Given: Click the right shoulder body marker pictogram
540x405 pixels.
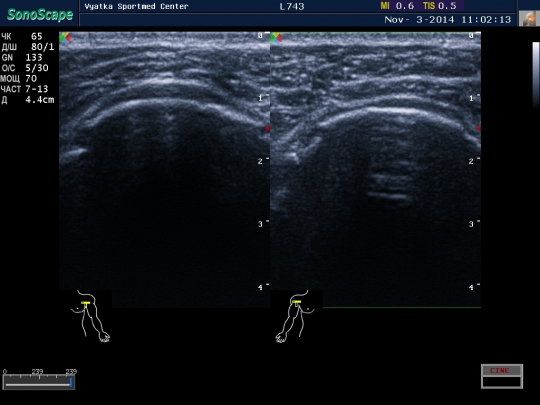Looking at the screenshot, I should click(x=295, y=316).
